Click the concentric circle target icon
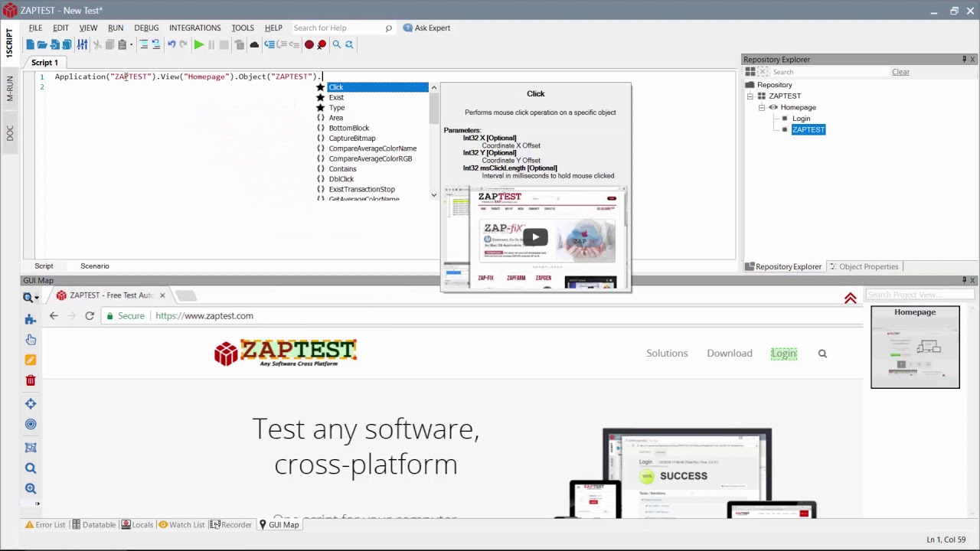 click(31, 424)
